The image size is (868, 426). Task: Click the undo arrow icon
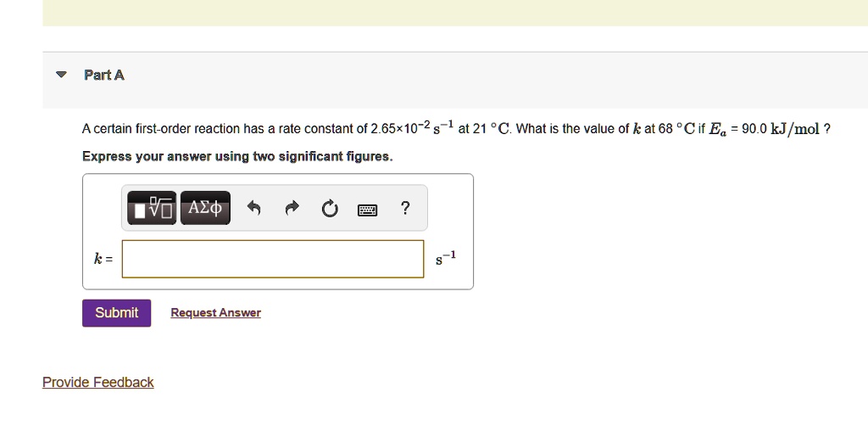(x=252, y=208)
